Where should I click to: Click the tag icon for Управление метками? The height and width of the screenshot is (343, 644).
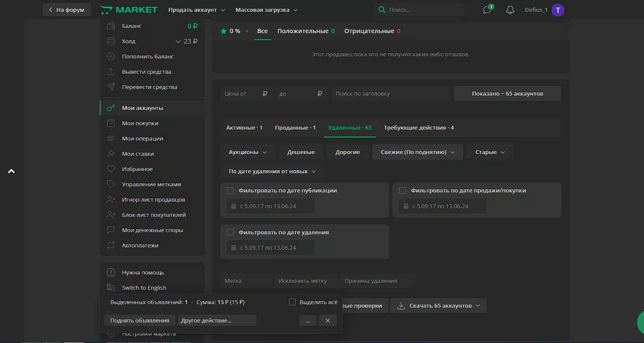[x=111, y=184]
